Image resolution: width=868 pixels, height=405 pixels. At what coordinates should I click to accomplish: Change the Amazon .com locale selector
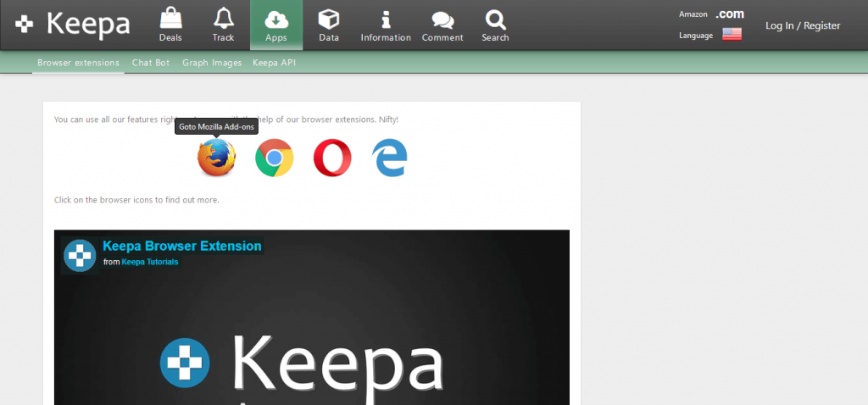(729, 14)
